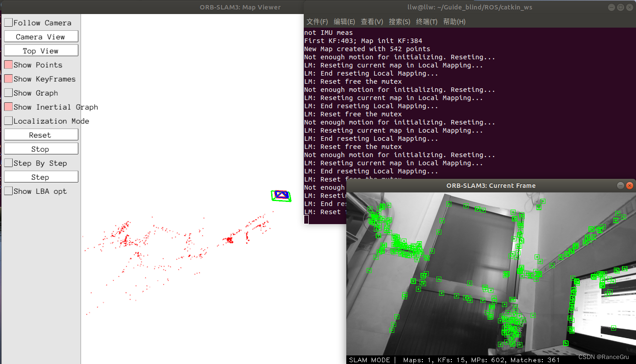Click the Map Viewer title bar
This screenshot has width=636, height=364.
click(152, 7)
